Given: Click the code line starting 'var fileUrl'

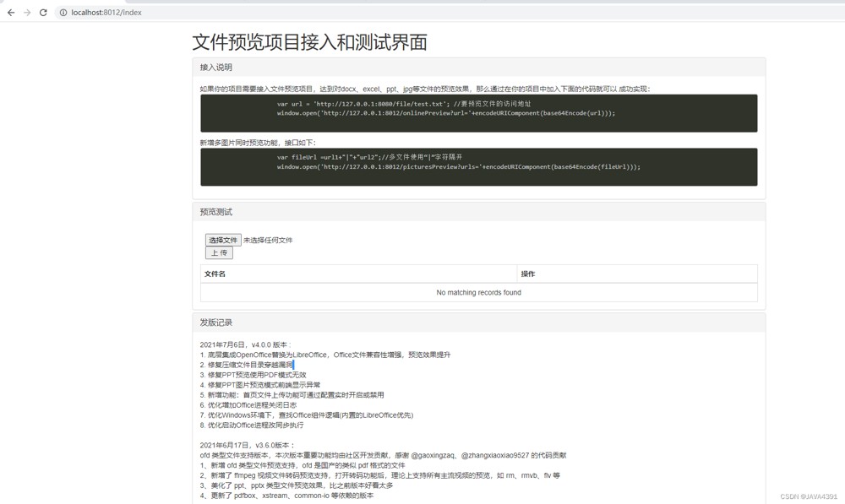Looking at the screenshot, I should click(370, 157).
